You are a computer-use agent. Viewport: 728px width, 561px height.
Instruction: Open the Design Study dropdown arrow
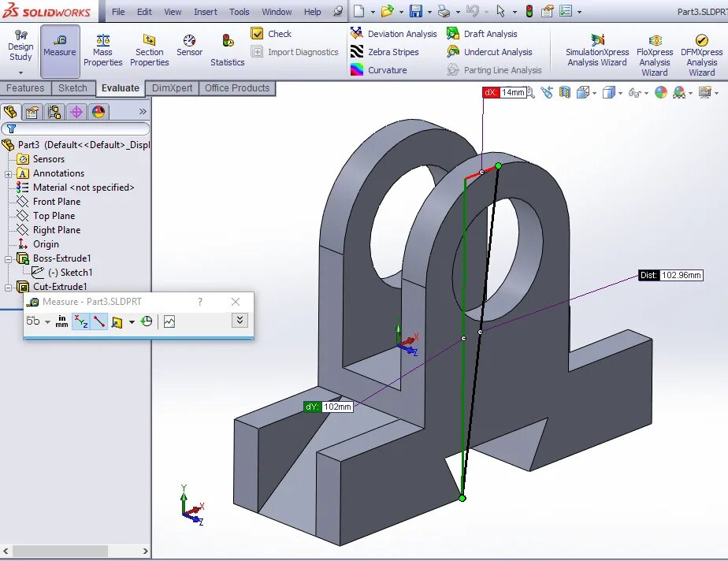click(x=20, y=72)
